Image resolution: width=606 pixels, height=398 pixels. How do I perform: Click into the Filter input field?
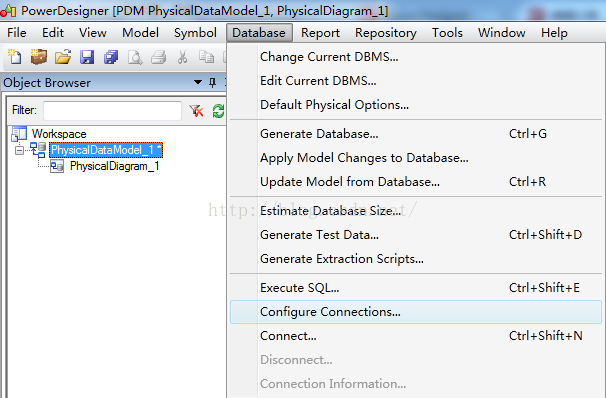tap(112, 111)
